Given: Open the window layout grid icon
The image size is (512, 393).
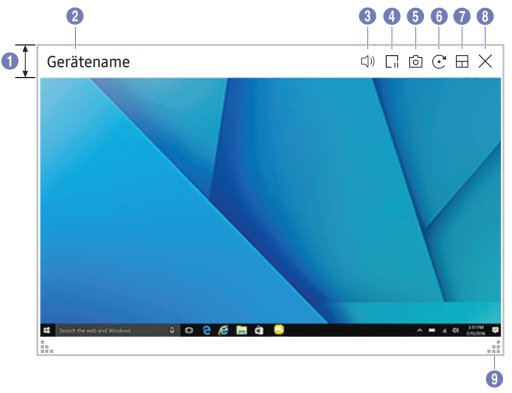Looking at the screenshot, I should click(462, 62).
